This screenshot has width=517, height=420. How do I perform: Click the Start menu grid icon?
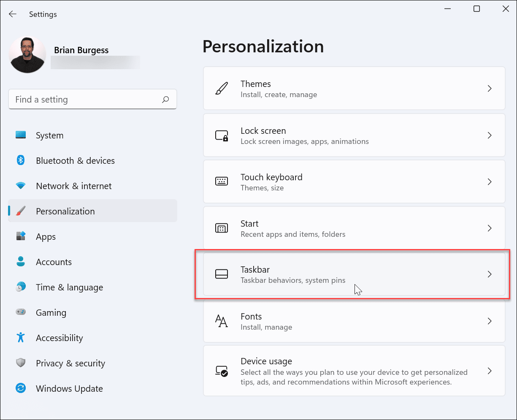(222, 228)
